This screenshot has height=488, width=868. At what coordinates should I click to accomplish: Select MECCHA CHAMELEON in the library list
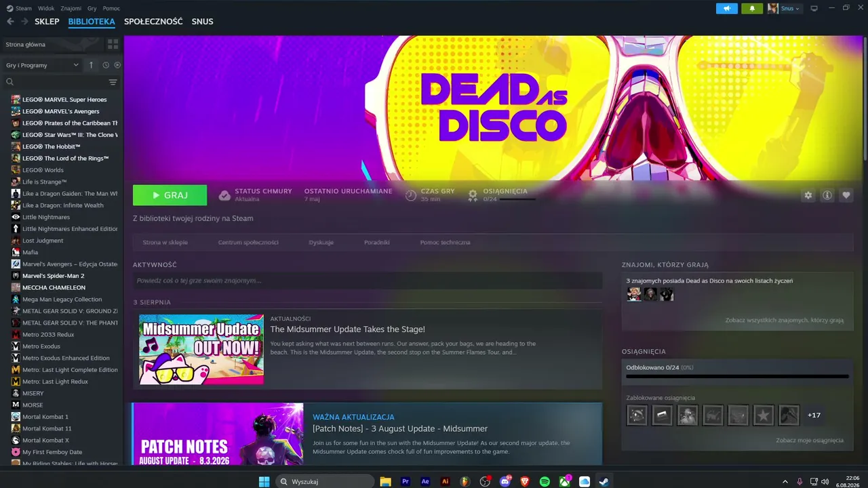click(x=54, y=287)
